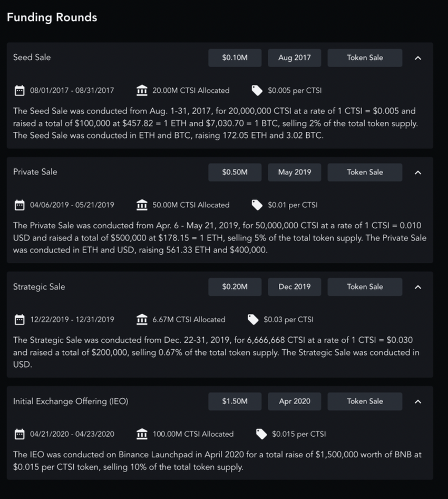Click bank icon beside 50.00M CTSI Allocated
Screen dimensions: 448x499
point(142,205)
